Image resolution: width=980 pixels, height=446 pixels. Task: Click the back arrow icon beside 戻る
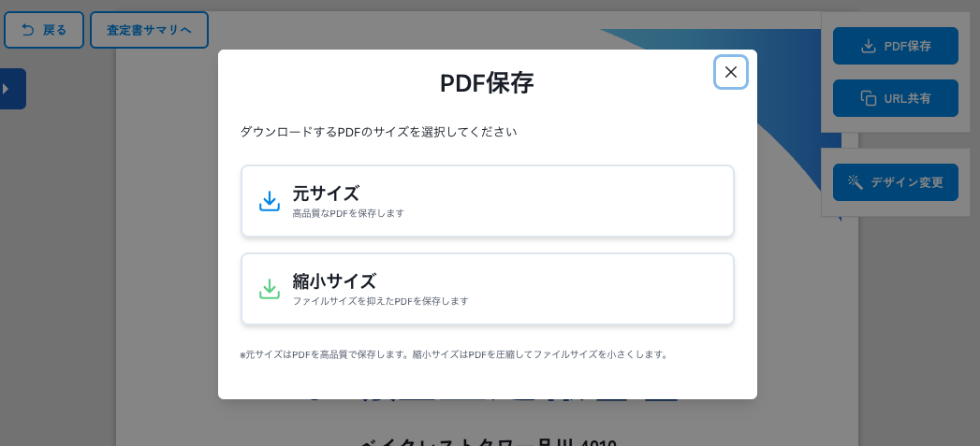(x=28, y=30)
